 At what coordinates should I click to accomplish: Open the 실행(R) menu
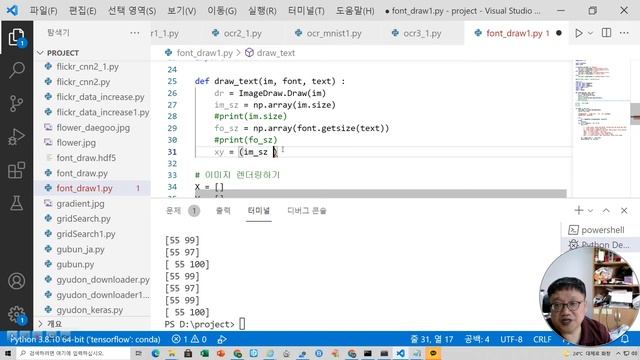click(x=262, y=11)
